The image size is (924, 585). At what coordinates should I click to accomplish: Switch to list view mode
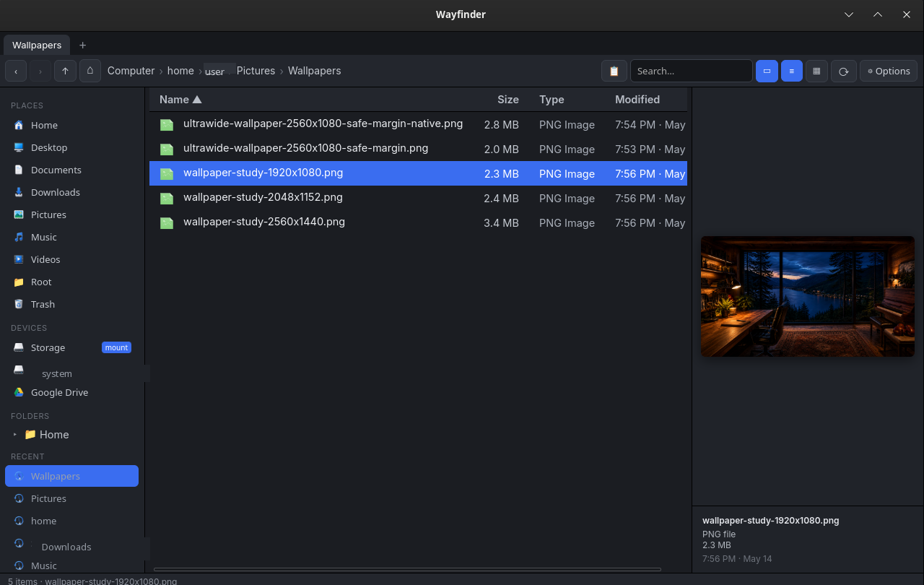(792, 71)
